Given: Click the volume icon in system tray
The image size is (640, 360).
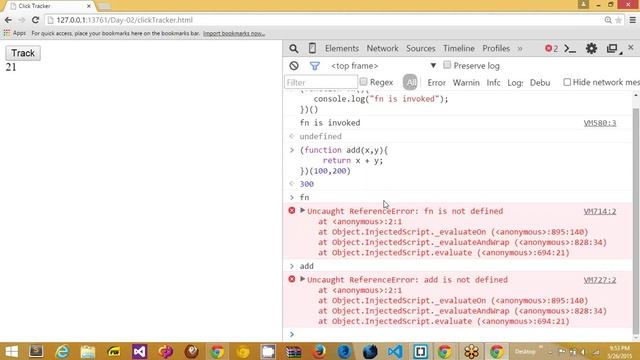Looking at the screenshot, I should pyautogui.click(x=583, y=352).
